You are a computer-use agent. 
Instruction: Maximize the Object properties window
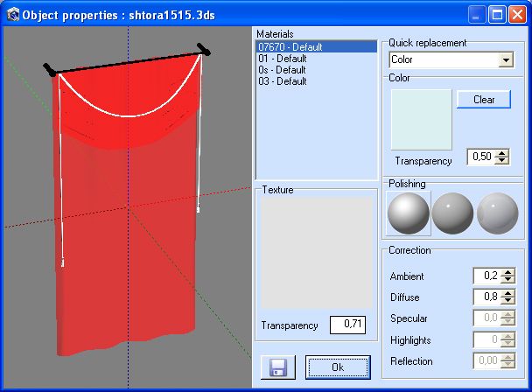coord(497,15)
